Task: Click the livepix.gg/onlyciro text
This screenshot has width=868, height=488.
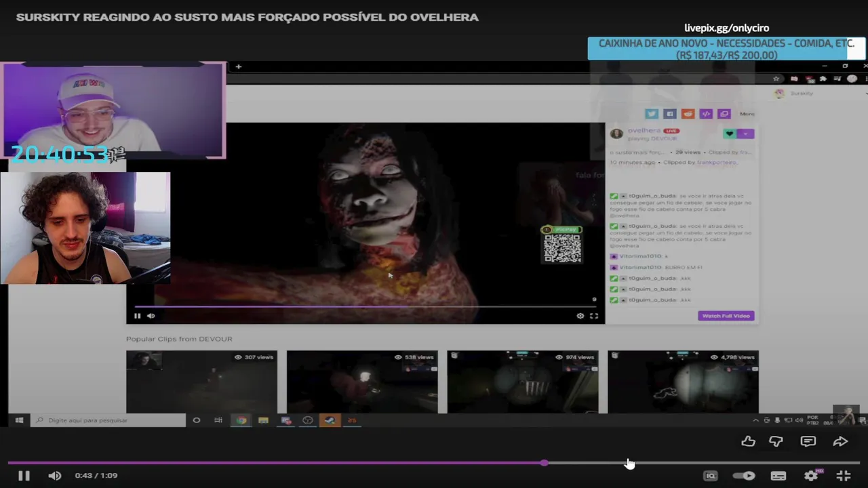Action: (726, 28)
